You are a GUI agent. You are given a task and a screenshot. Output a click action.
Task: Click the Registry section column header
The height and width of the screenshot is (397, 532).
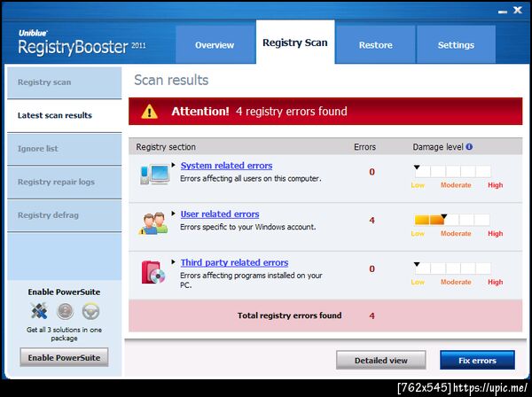point(166,147)
